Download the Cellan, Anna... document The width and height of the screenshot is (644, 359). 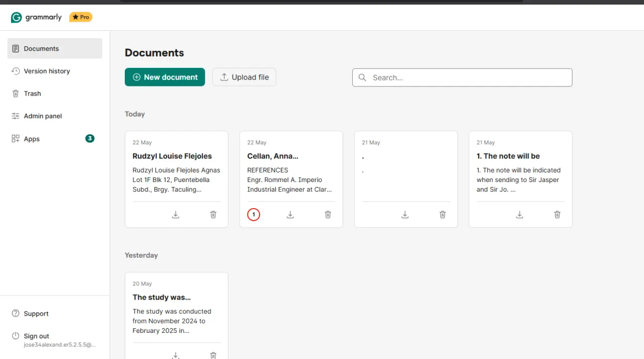click(x=290, y=215)
